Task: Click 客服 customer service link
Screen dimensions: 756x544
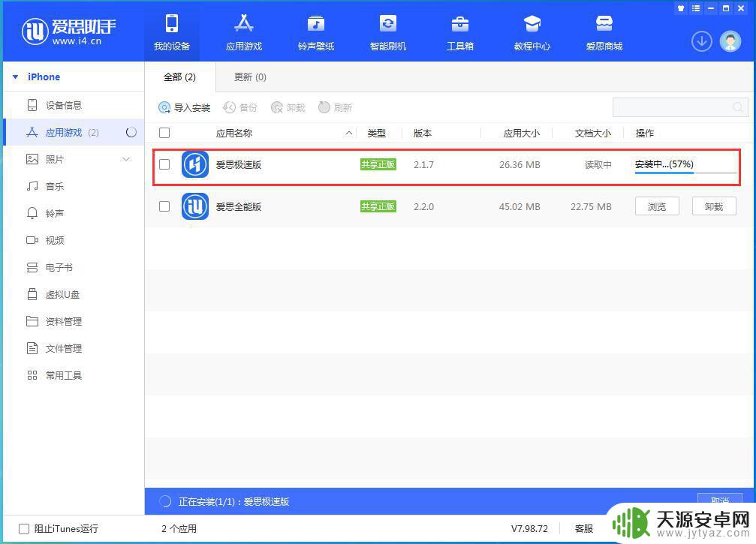Action: [x=584, y=528]
